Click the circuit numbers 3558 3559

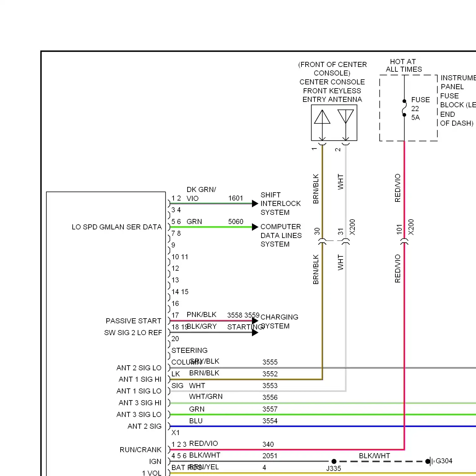(x=243, y=315)
